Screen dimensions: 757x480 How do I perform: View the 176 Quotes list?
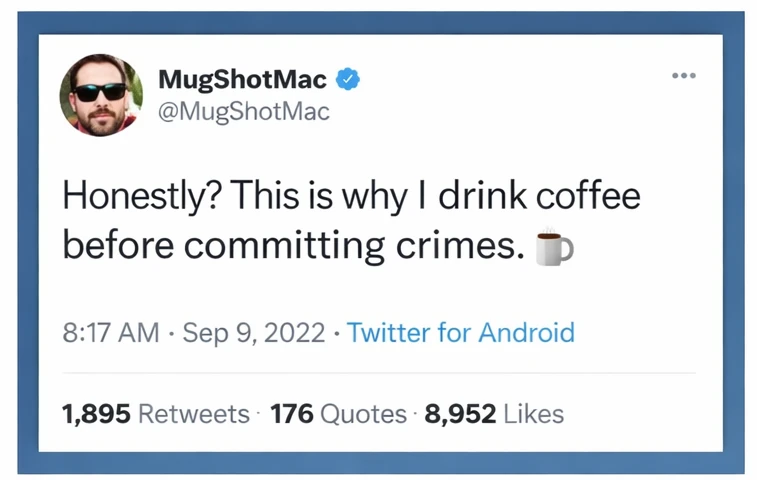tap(338, 413)
